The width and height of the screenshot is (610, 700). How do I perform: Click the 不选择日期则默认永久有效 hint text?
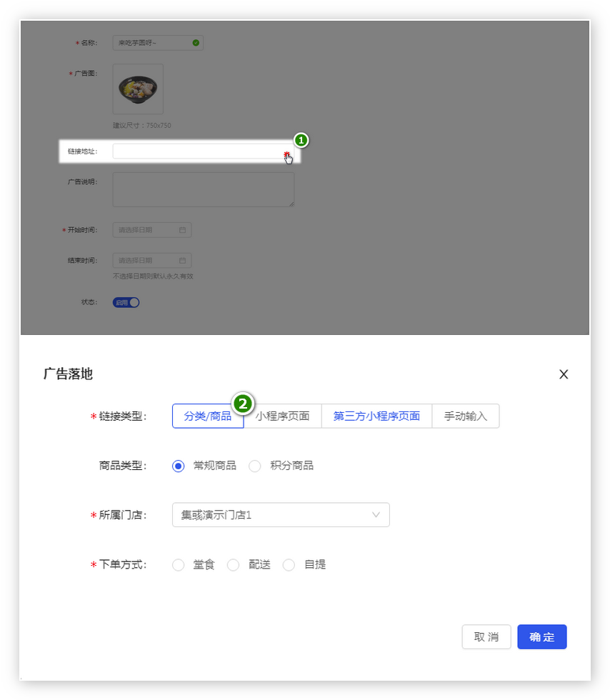click(153, 276)
